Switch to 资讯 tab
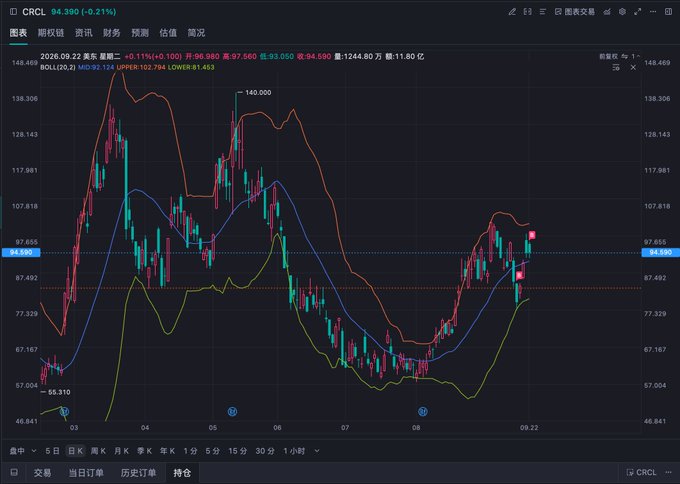Viewport: 680px width, 484px height. (83, 33)
